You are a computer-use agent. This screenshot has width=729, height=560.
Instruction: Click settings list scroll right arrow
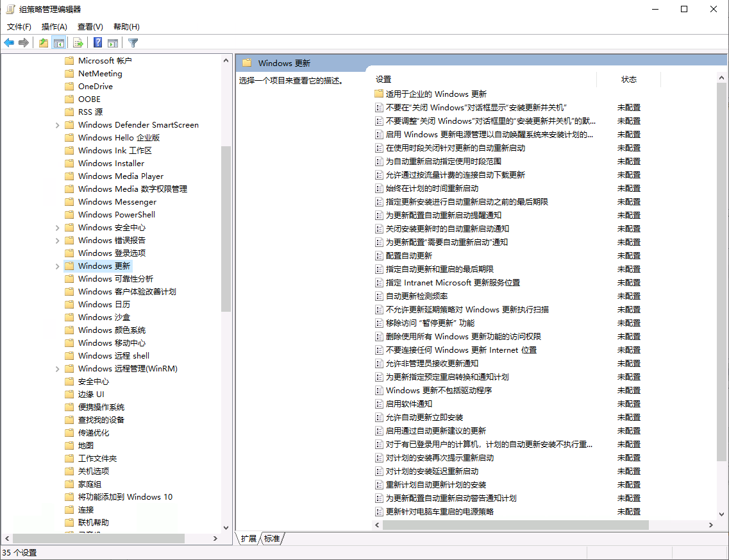pos(711,525)
